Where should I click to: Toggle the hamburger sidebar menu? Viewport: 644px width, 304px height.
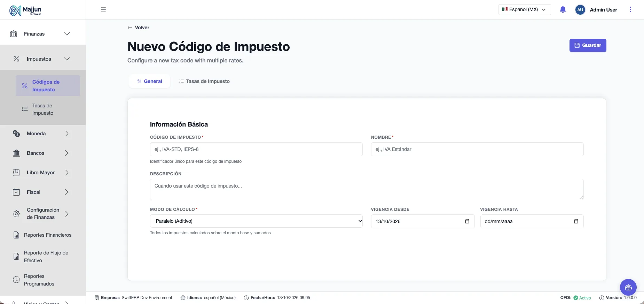tap(103, 9)
